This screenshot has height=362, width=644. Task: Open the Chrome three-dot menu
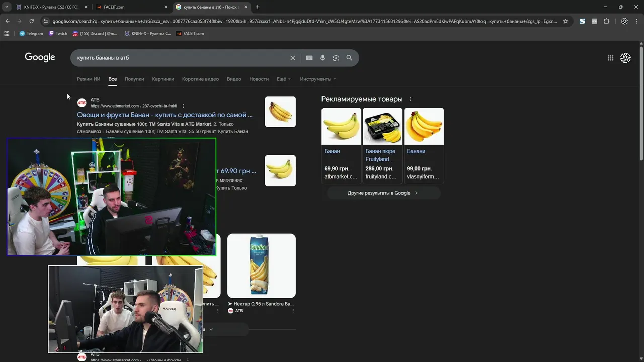click(x=636, y=21)
